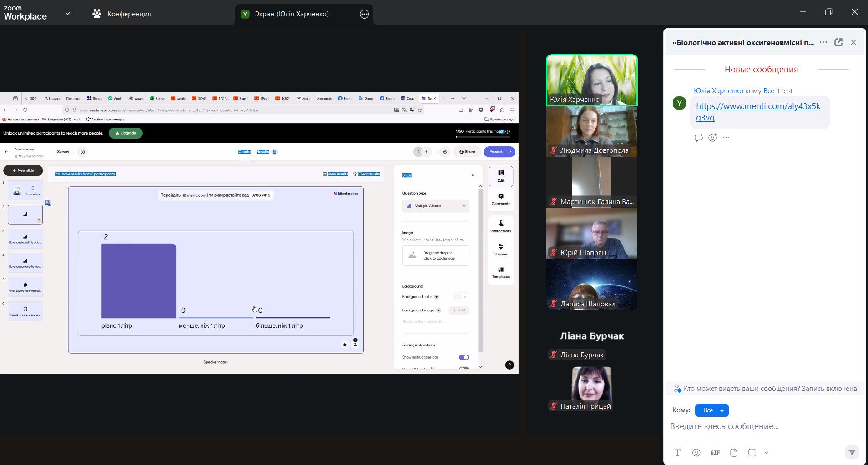Pop out the chat panel window
This screenshot has height=465, width=868.
click(x=838, y=42)
